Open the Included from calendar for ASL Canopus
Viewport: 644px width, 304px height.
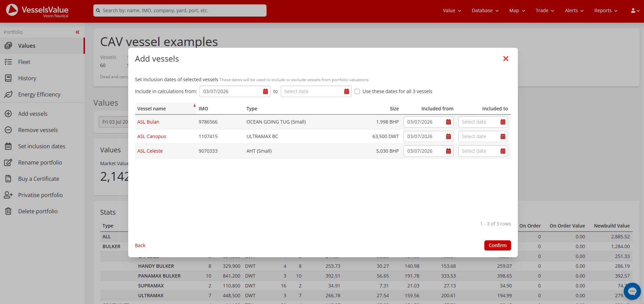coord(448,136)
